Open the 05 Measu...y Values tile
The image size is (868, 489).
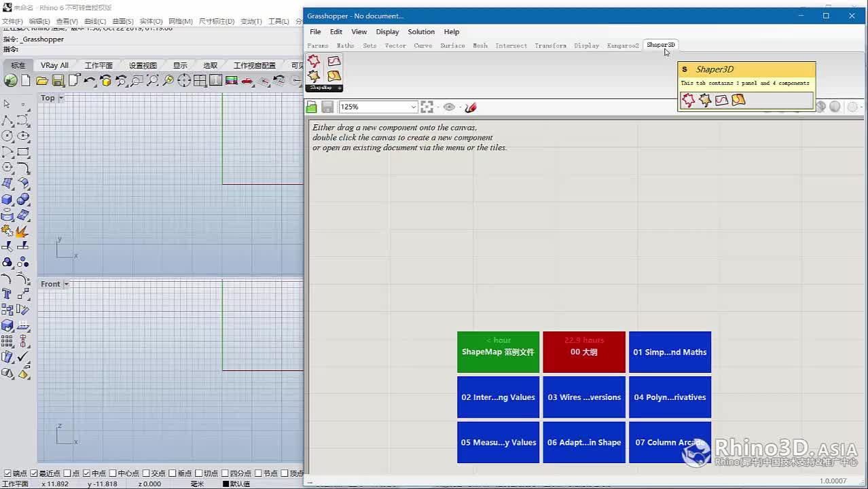pyautogui.click(x=499, y=442)
